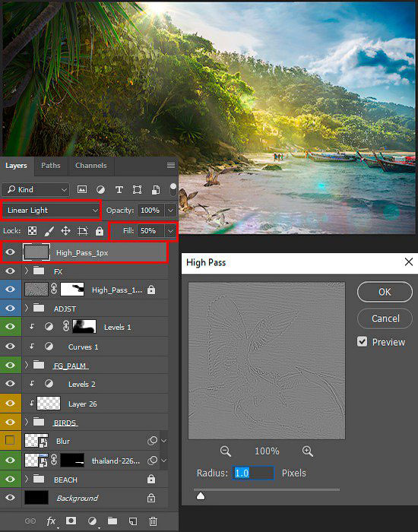418x532 pixels.
Task: Zoom out in High Pass preview
Action: tap(225, 451)
